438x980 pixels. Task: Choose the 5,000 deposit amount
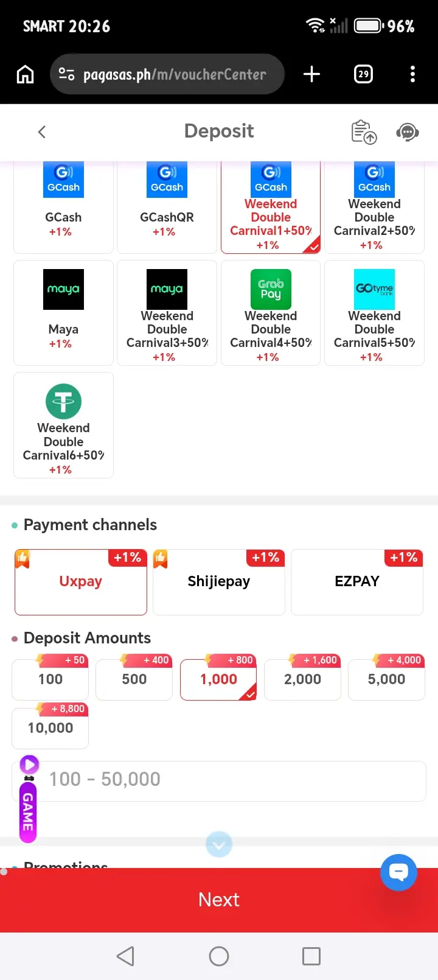386,678
